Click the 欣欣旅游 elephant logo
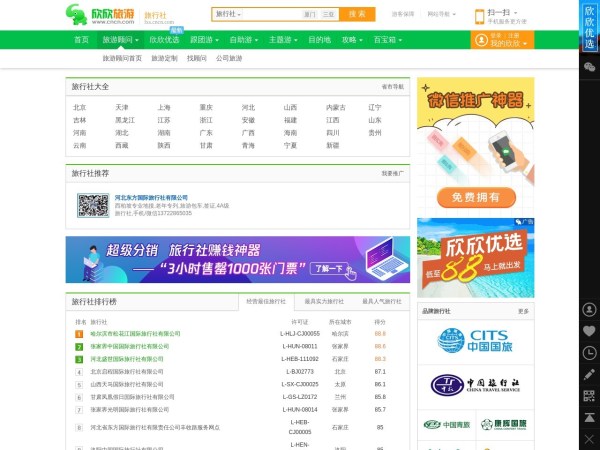 [100, 15]
